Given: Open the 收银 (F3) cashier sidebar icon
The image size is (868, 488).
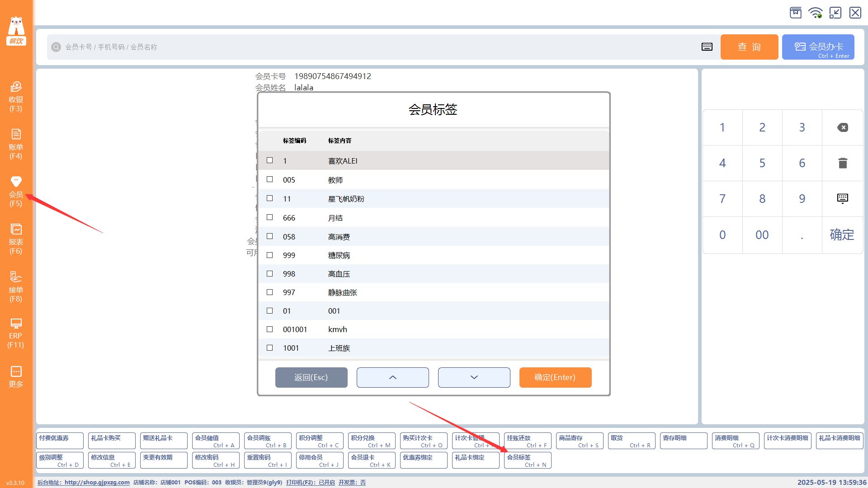Looking at the screenshot, I should point(16,96).
